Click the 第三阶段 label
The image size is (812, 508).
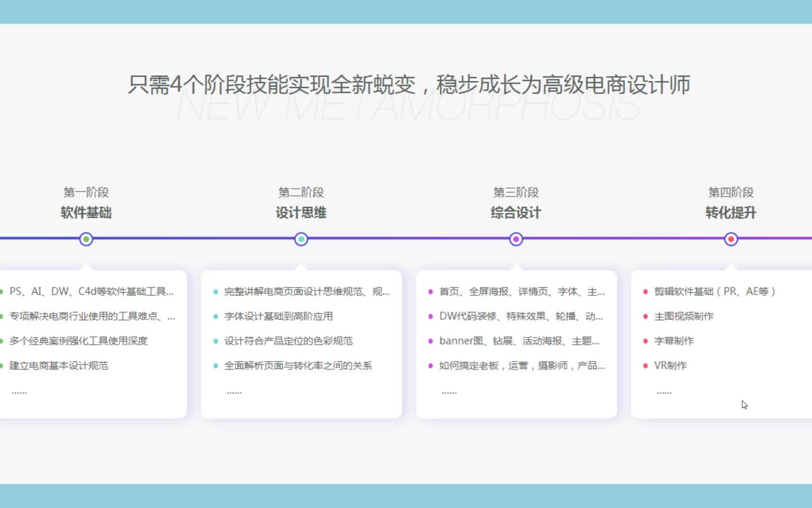click(516, 192)
